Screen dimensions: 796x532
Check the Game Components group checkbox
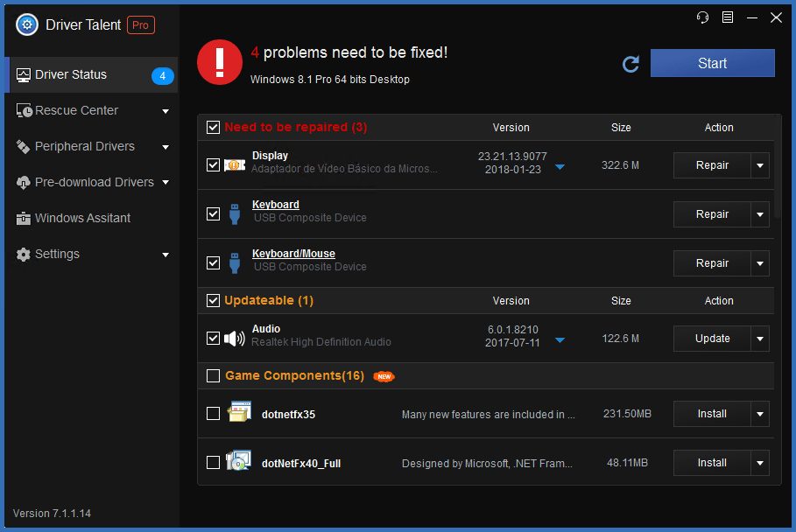click(213, 375)
